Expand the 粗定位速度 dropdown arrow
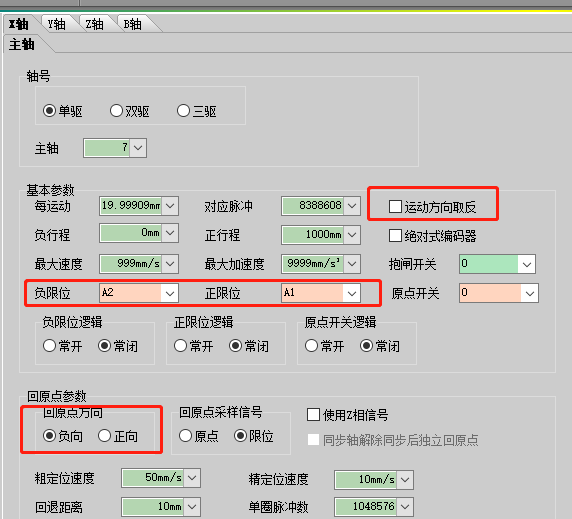Screen dimensions: 572x519 click(192, 478)
